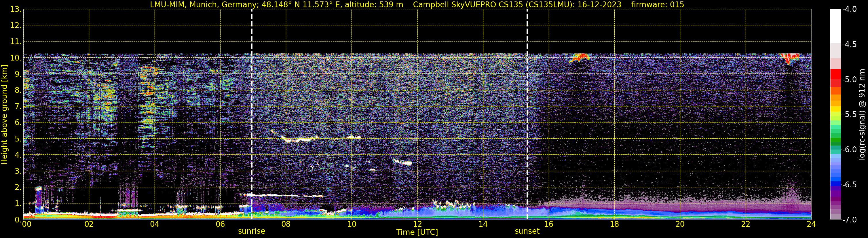Click the red cirrus patch near 10 km at 17 UTC

click(580, 58)
